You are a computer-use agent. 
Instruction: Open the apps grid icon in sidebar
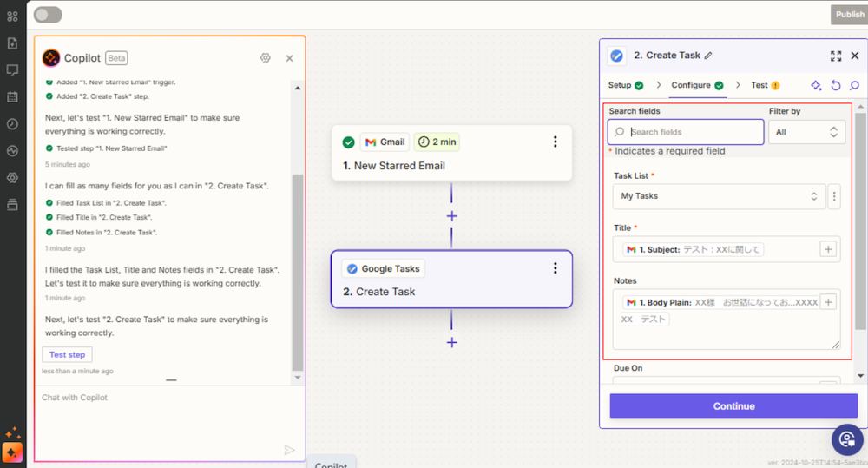(x=12, y=16)
